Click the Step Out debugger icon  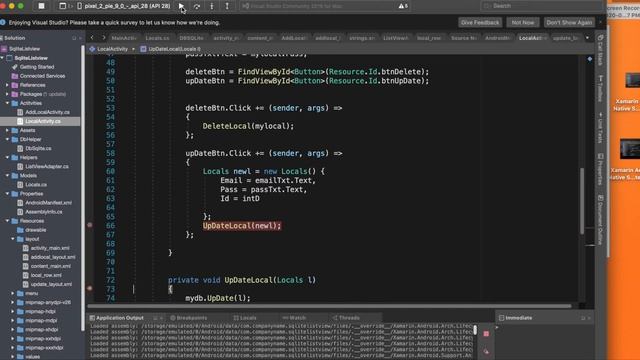coord(227,6)
